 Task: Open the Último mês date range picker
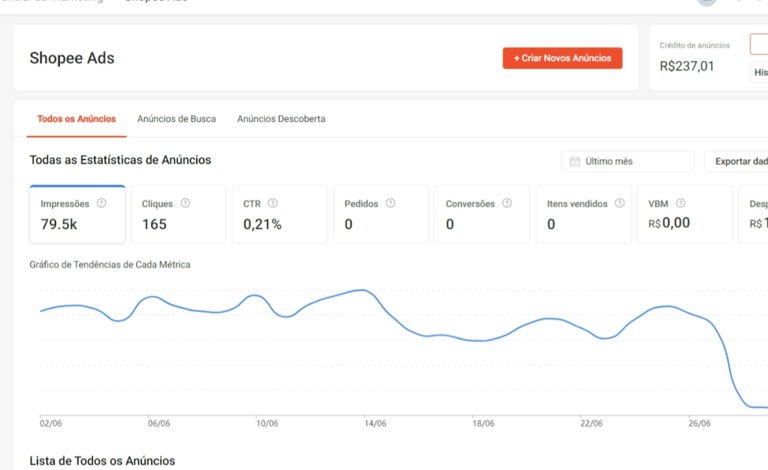[627, 162]
